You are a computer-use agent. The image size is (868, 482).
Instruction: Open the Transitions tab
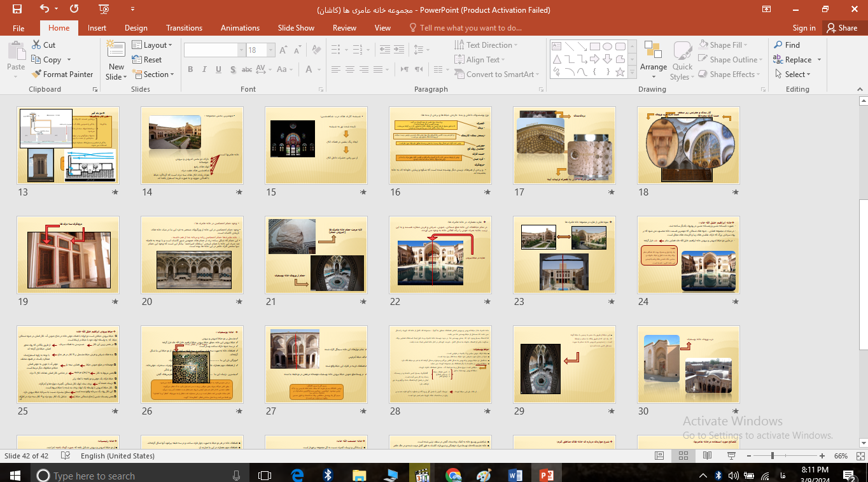pos(184,28)
